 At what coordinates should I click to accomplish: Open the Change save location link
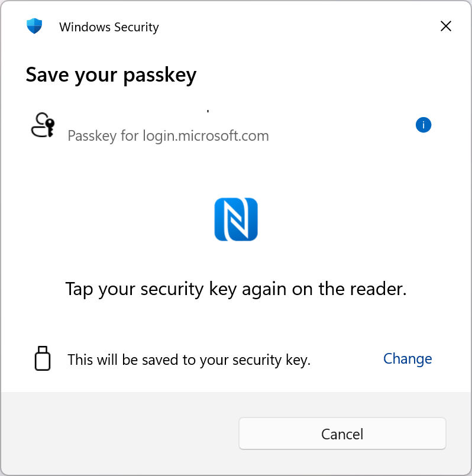(408, 359)
